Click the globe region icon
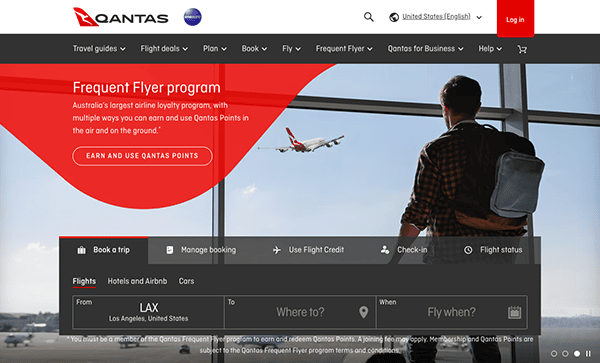This screenshot has height=363, width=600. coord(394,17)
